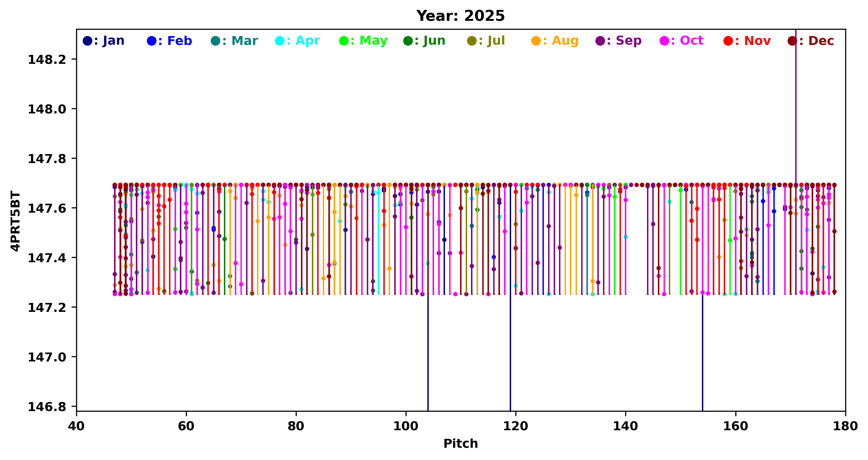The width and height of the screenshot is (868, 460).
Task: Click the orange Aug legend dot
Action: pyautogui.click(x=536, y=41)
